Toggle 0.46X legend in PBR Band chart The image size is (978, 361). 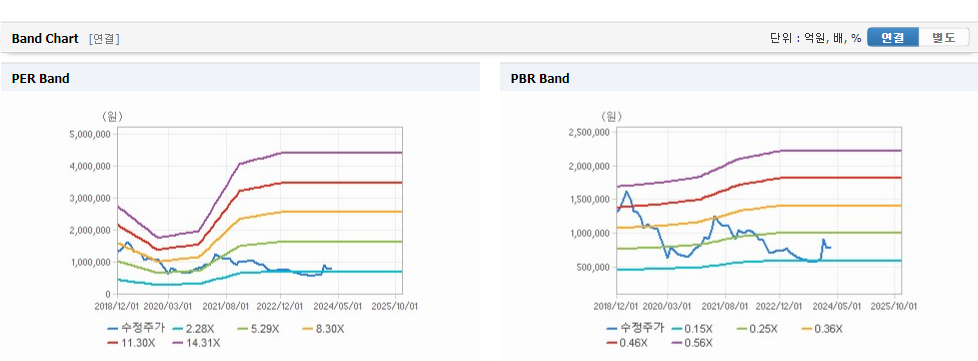(627, 342)
